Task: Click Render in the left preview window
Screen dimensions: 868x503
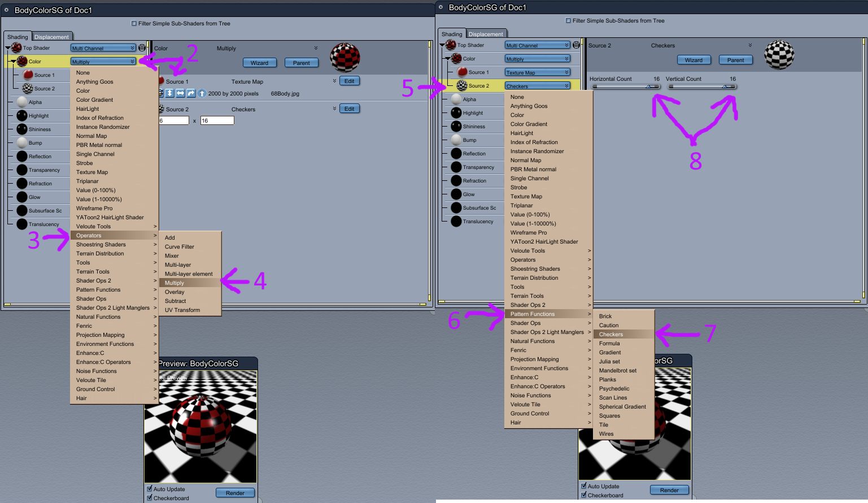Action: (x=235, y=493)
